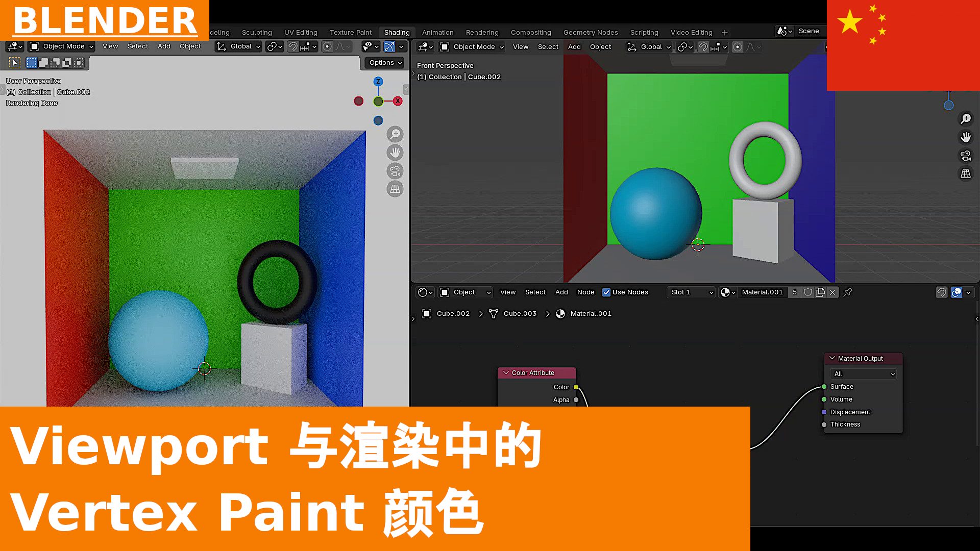Image resolution: width=980 pixels, height=551 pixels.
Task: Click Cube.002 object icon in breadcrumb
Action: 427,314
